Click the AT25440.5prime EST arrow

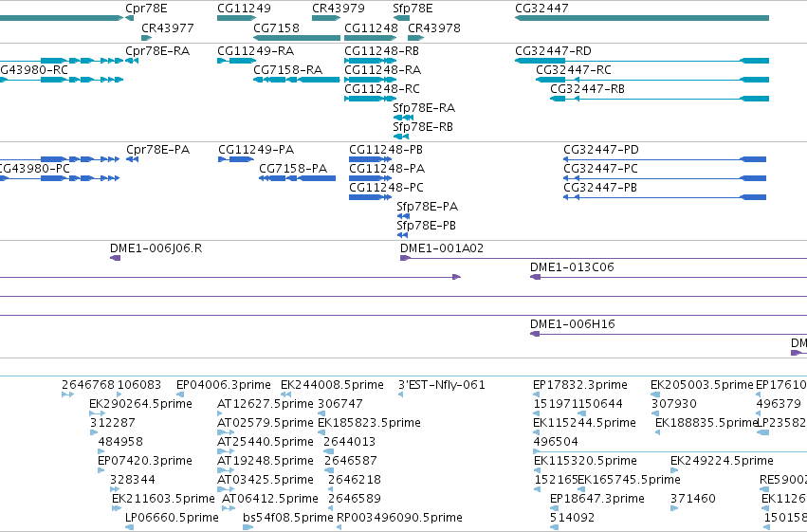(x=226, y=451)
